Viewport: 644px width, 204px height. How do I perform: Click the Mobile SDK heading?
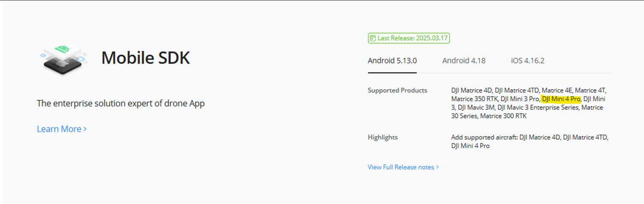point(145,58)
